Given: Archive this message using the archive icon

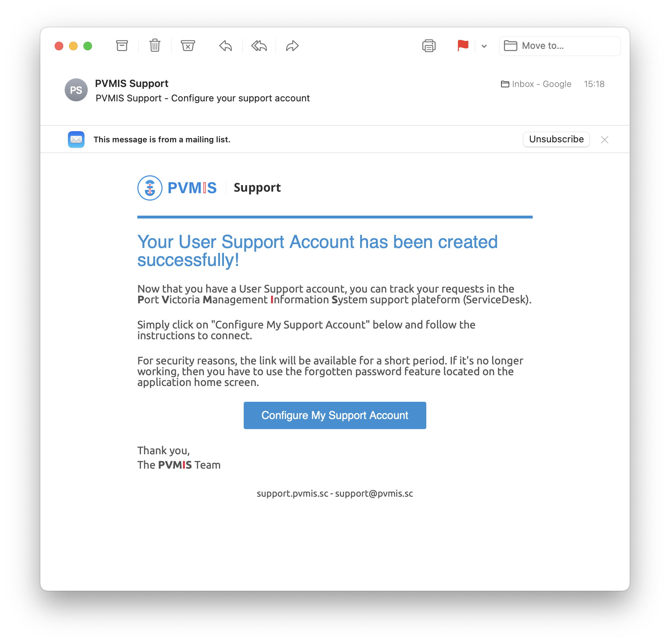Looking at the screenshot, I should tap(122, 46).
